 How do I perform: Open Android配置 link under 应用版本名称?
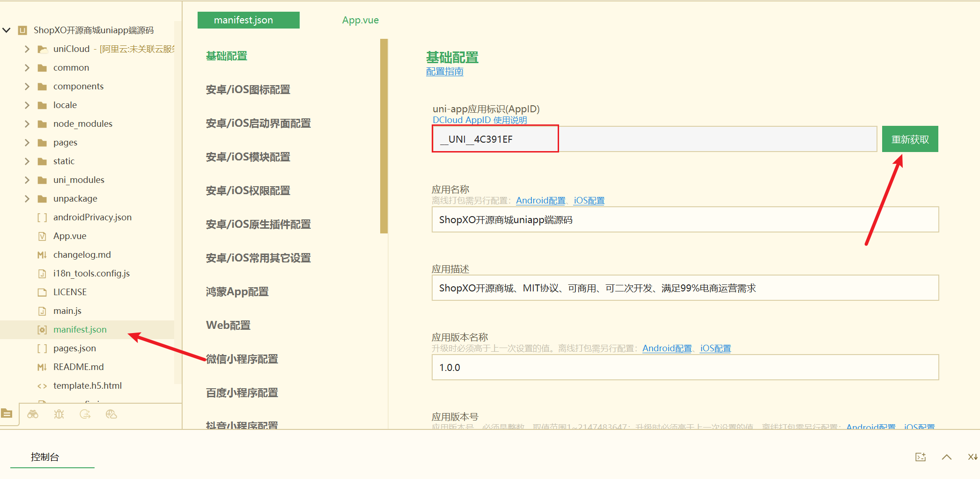(667, 348)
